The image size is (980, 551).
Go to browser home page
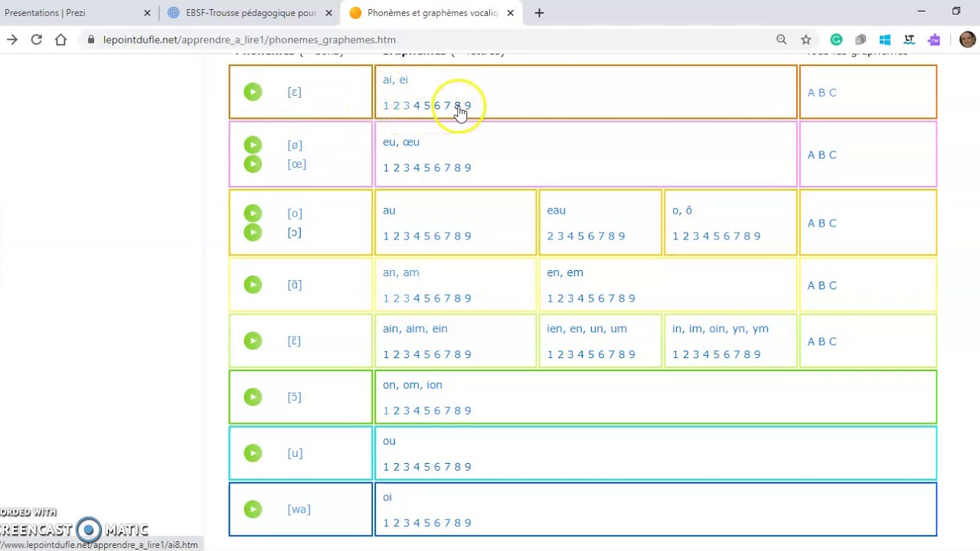pyautogui.click(x=60, y=40)
